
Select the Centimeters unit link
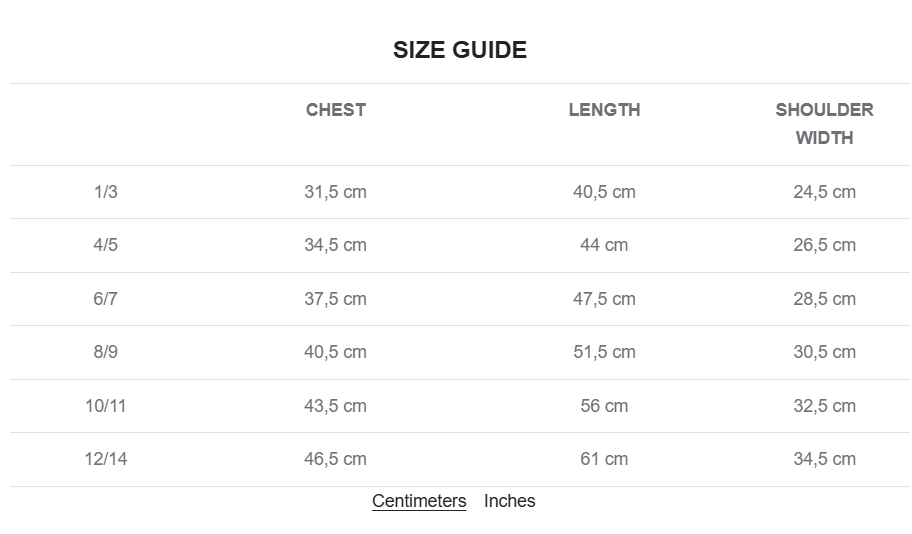(419, 501)
